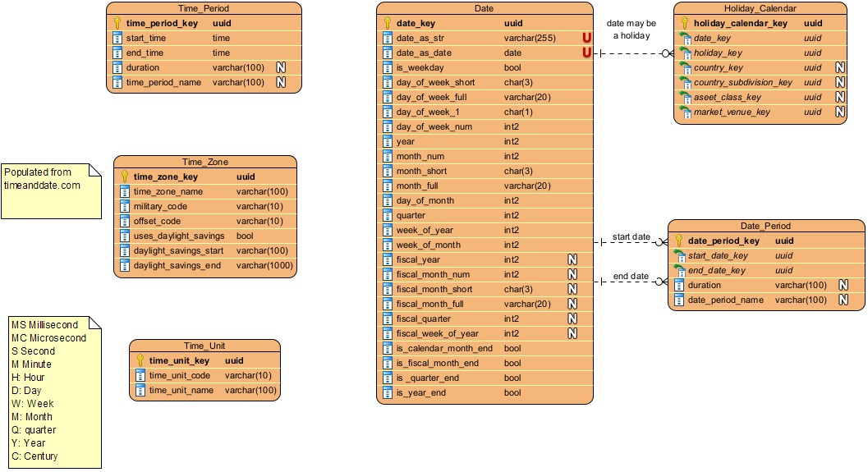Click the primary key icon beside date_key
This screenshot has width=868, height=472.
point(388,24)
